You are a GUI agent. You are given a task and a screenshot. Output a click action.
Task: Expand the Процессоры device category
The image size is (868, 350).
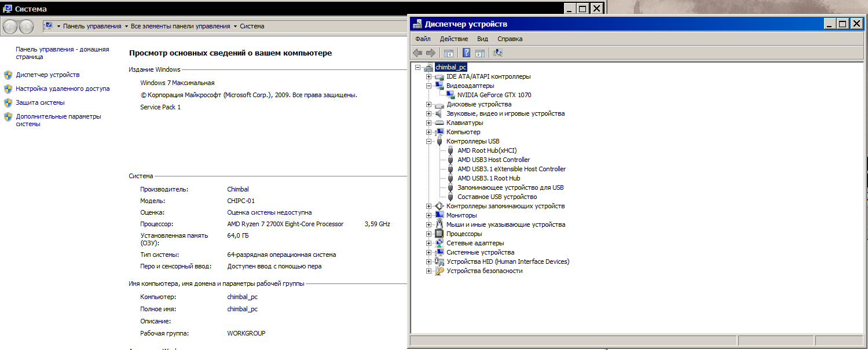pos(429,234)
